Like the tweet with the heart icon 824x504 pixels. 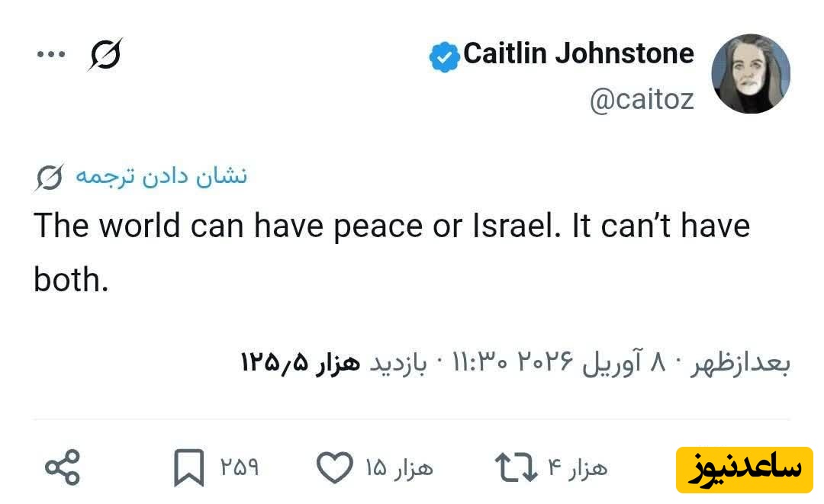(334, 467)
